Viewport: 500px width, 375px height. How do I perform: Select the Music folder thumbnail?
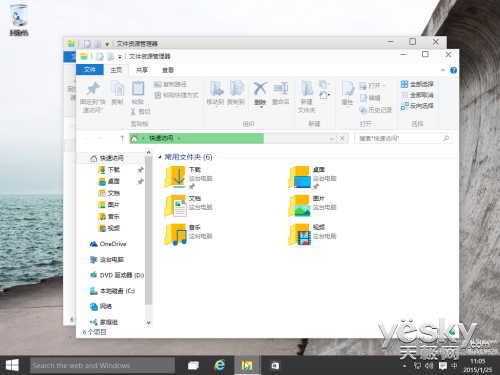[x=175, y=235]
